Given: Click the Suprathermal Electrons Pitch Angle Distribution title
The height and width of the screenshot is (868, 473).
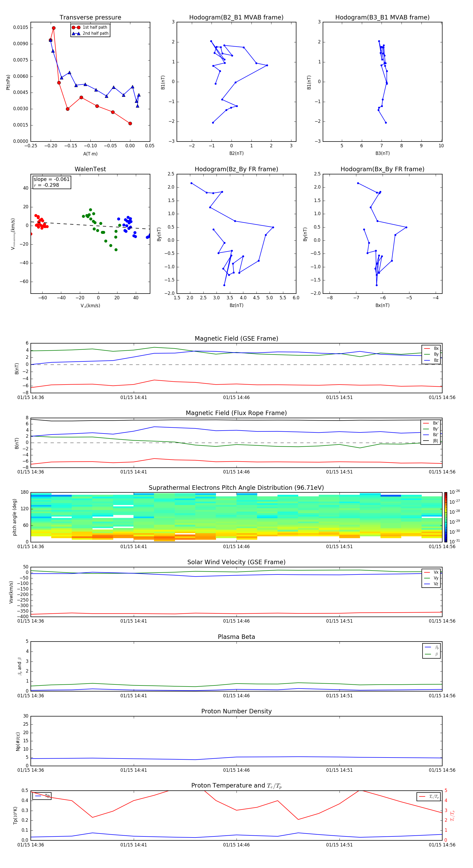Looking at the screenshot, I should coord(236,488).
